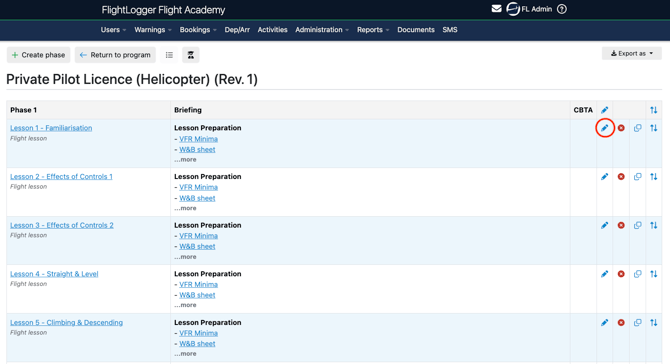Delete Lesson 3 - Effects of Controls 2
Viewport: 670px width, 364px height.
(621, 225)
